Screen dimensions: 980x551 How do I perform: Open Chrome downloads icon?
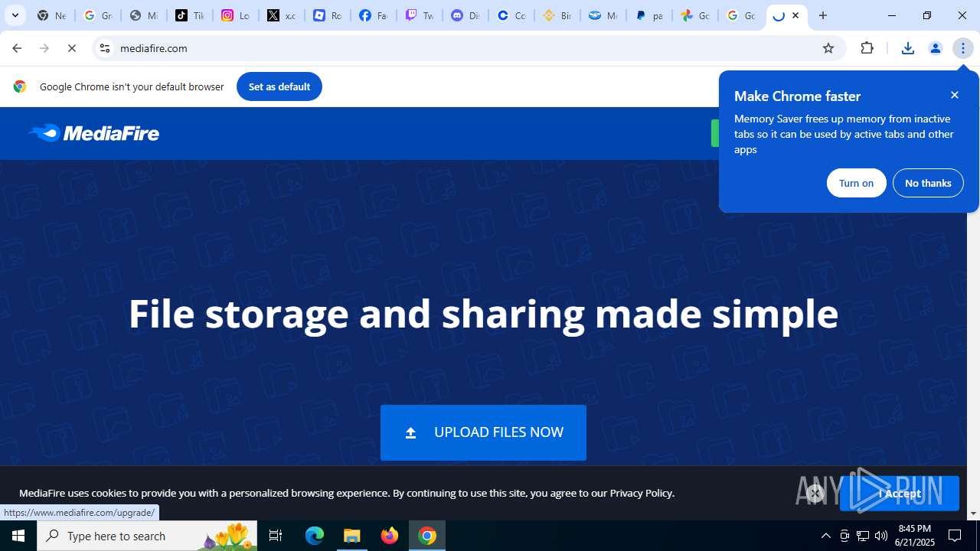[x=907, y=48]
